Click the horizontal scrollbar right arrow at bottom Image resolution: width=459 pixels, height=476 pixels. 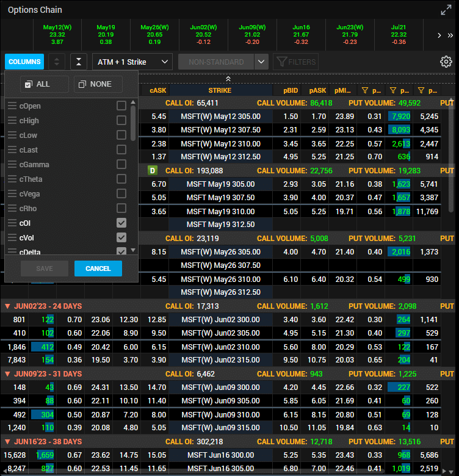[x=445, y=471]
